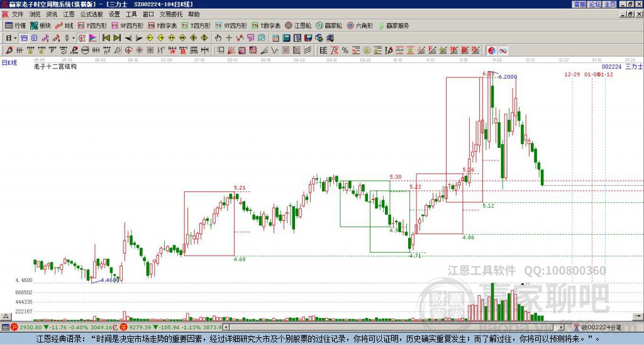Click the red target circle tool icon
The height and width of the screenshot is (345, 644).
(128, 50)
